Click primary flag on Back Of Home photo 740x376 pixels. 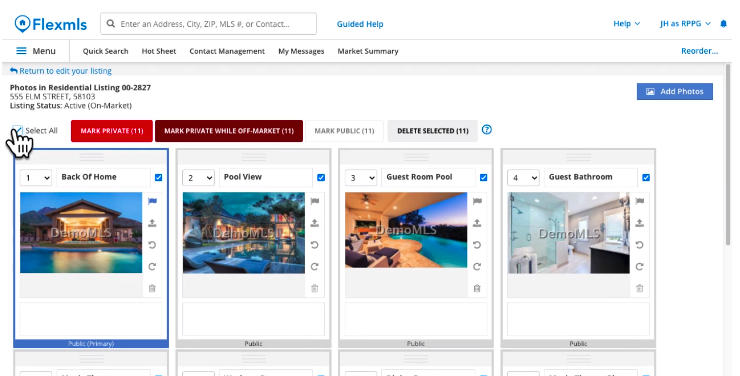(x=152, y=201)
